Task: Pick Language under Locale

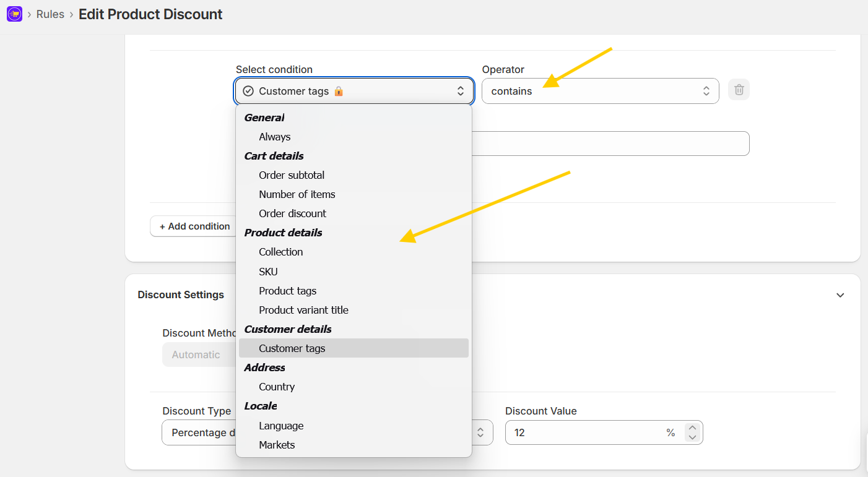Action: 281,426
